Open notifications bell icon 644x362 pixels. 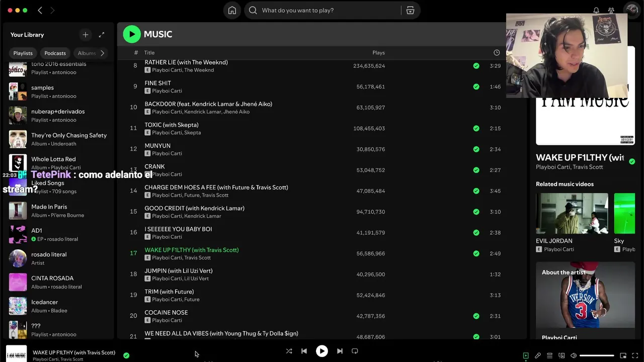596,10
